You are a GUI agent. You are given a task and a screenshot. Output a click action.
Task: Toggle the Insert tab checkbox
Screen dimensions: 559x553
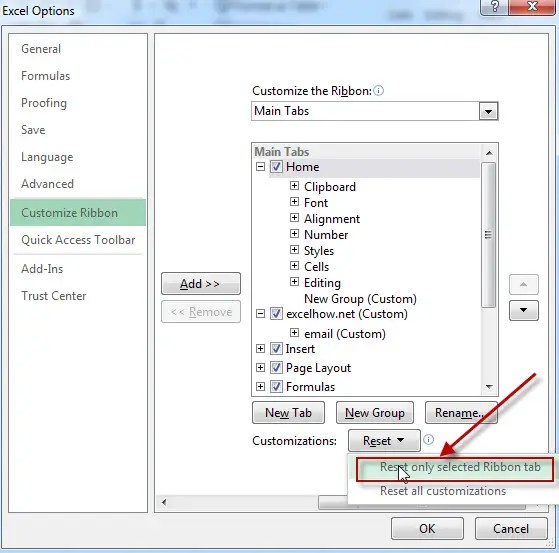pyautogui.click(x=276, y=348)
